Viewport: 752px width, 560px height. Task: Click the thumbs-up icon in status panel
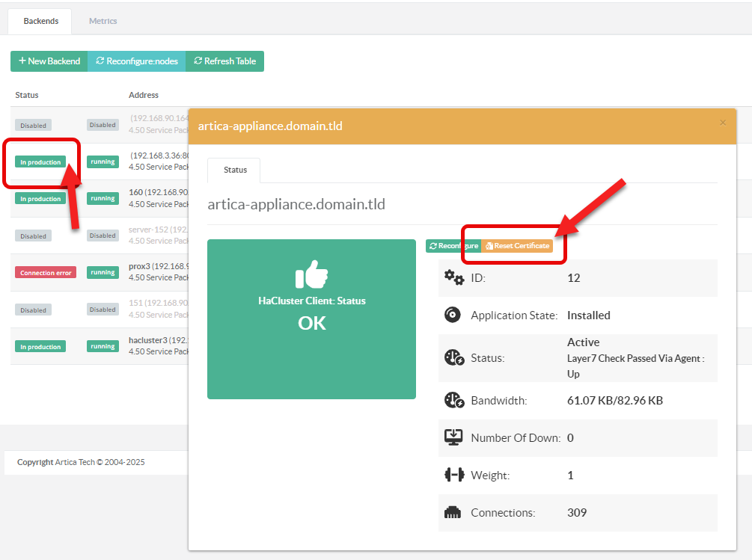pos(311,275)
